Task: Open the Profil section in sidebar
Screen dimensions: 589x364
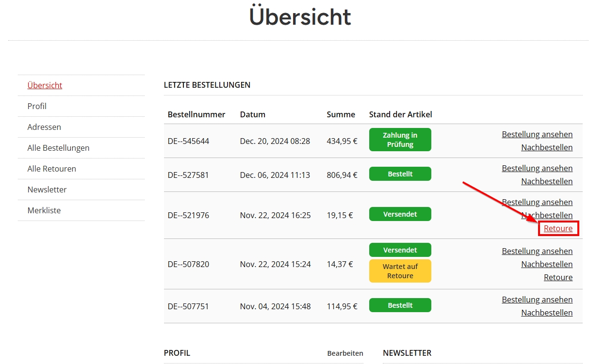Action: point(36,106)
